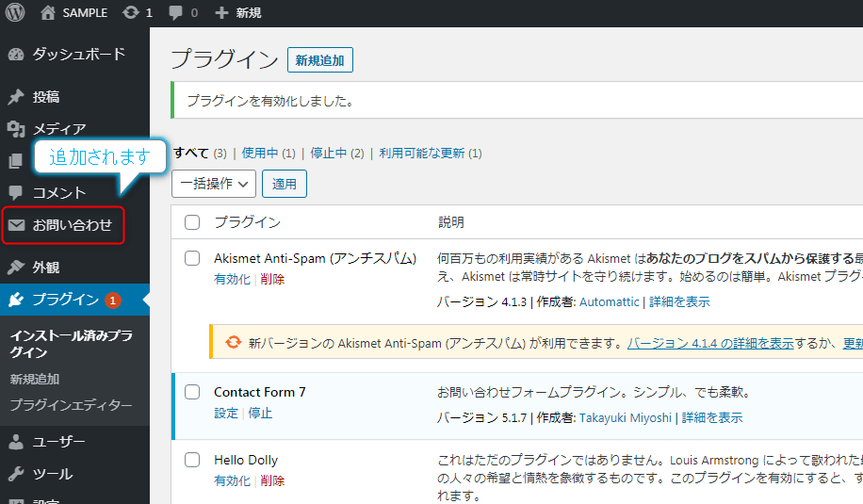863x504 pixels.
Task: Open the ツール menu
Action: coord(52,473)
